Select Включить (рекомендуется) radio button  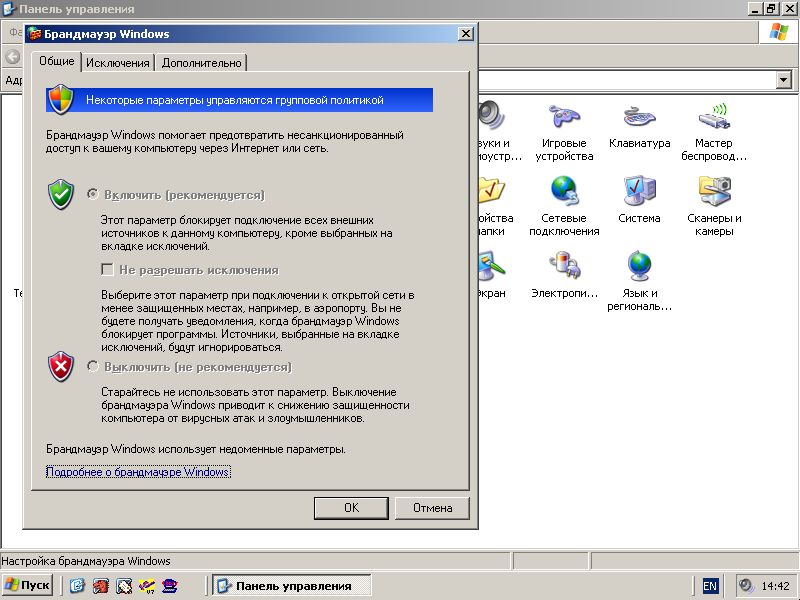coord(92,194)
